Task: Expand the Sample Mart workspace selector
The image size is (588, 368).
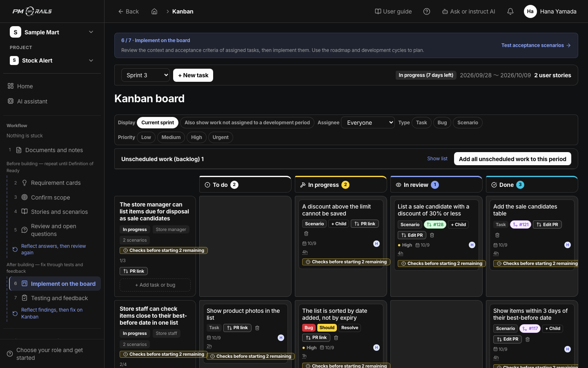Action: pyautogui.click(x=51, y=32)
